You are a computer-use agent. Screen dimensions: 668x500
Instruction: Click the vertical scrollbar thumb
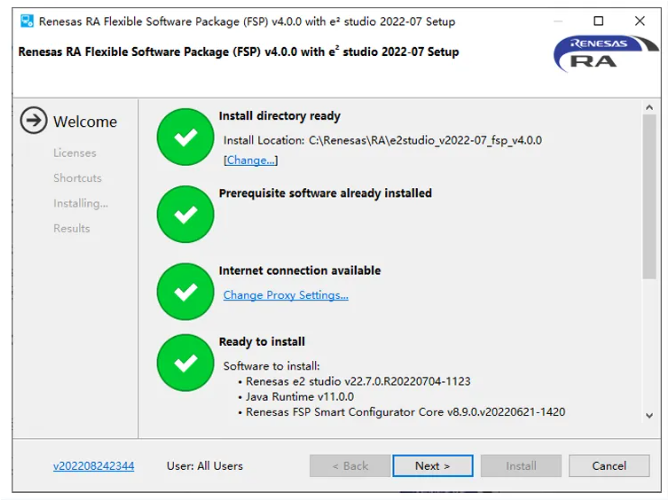click(649, 197)
